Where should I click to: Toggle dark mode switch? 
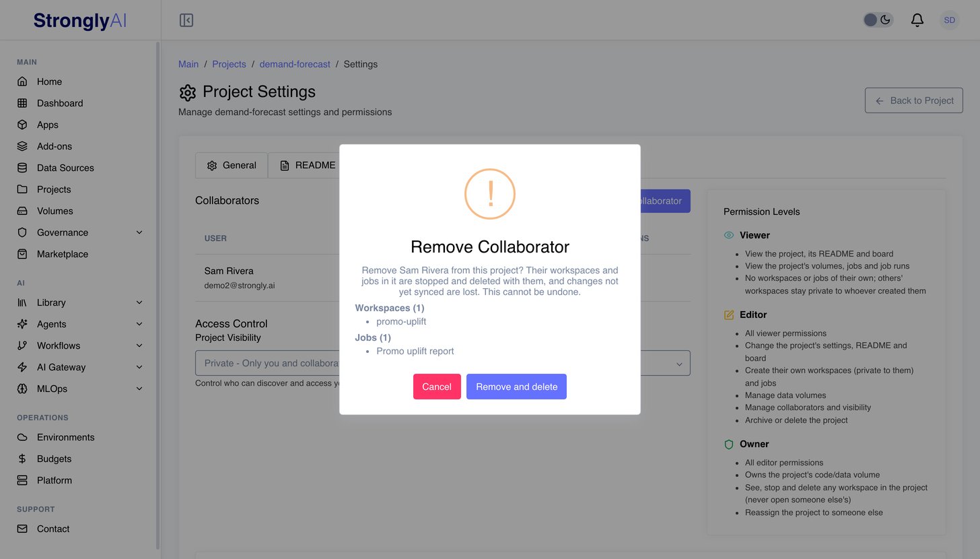[878, 20]
